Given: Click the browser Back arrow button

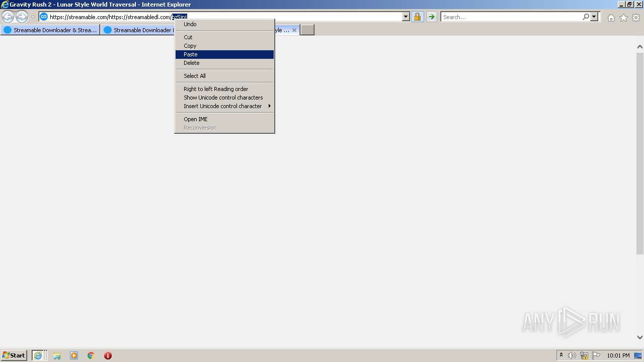Looking at the screenshot, I should [8, 17].
